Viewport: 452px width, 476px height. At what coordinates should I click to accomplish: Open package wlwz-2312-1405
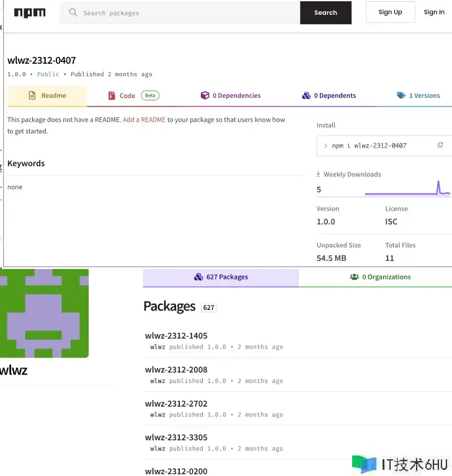tap(176, 336)
